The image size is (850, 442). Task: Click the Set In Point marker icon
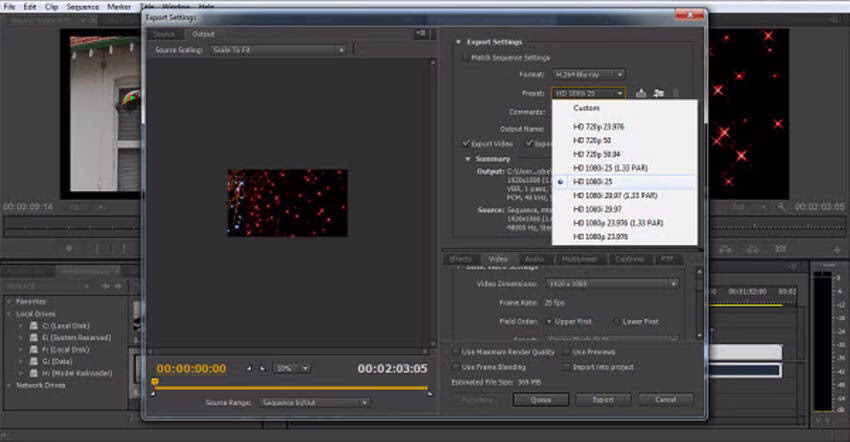click(249, 368)
